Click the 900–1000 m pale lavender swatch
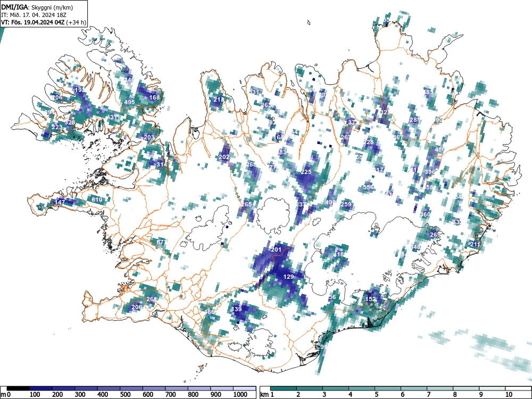532x399 pixels. (x=222, y=388)
